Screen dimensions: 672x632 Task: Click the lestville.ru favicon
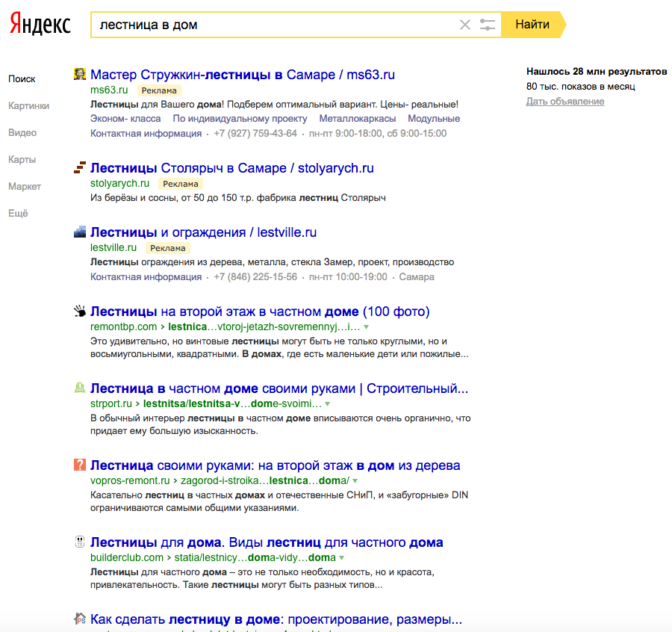[80, 232]
